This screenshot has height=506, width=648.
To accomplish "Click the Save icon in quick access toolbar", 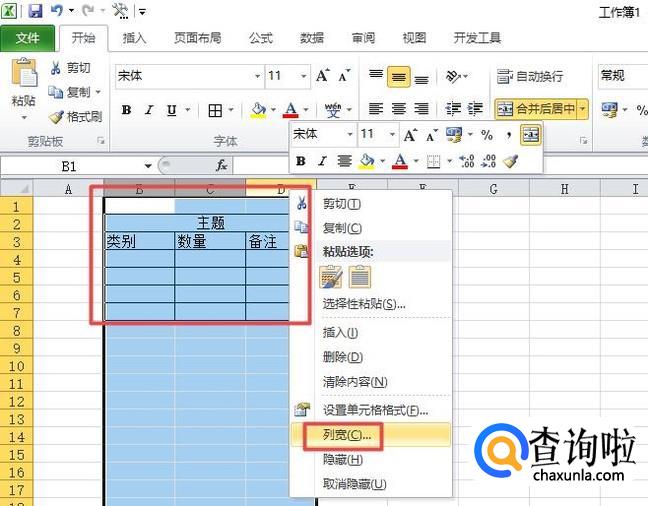I will (x=36, y=11).
